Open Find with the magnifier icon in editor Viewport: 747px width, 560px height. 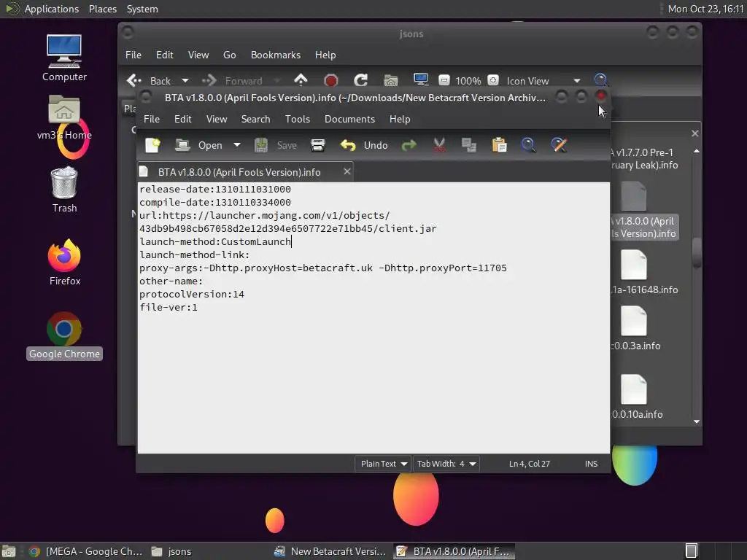(x=528, y=145)
